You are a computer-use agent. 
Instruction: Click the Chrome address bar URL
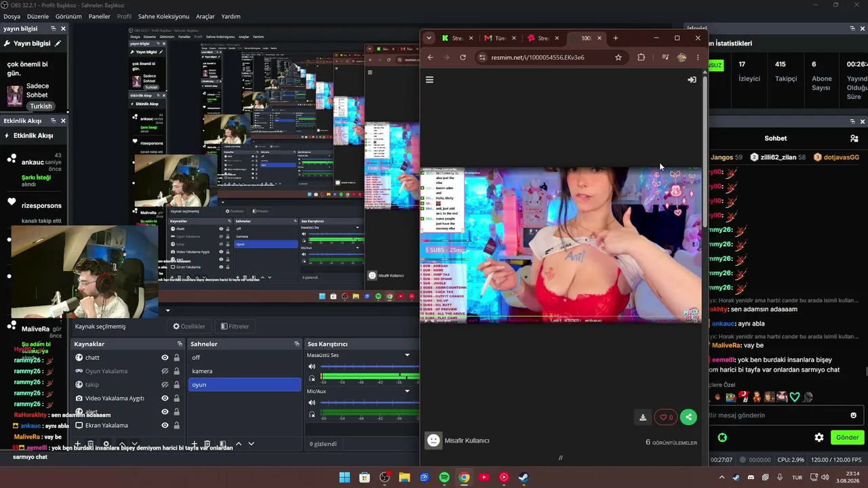coord(538,58)
